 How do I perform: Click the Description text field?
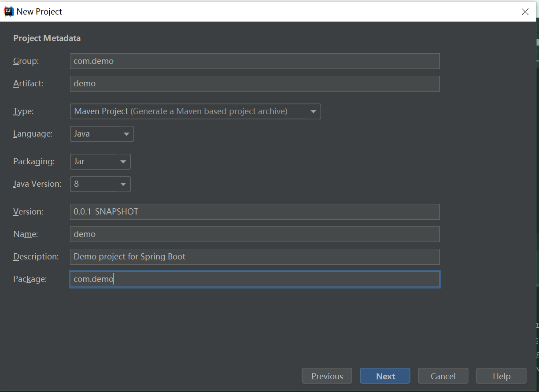pyautogui.click(x=255, y=257)
